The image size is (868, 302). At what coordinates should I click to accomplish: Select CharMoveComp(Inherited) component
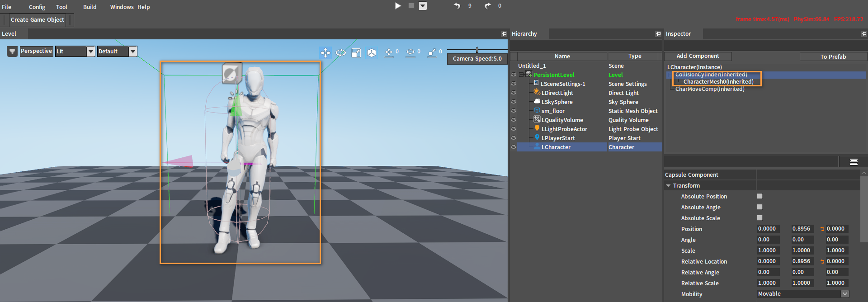[x=710, y=89]
